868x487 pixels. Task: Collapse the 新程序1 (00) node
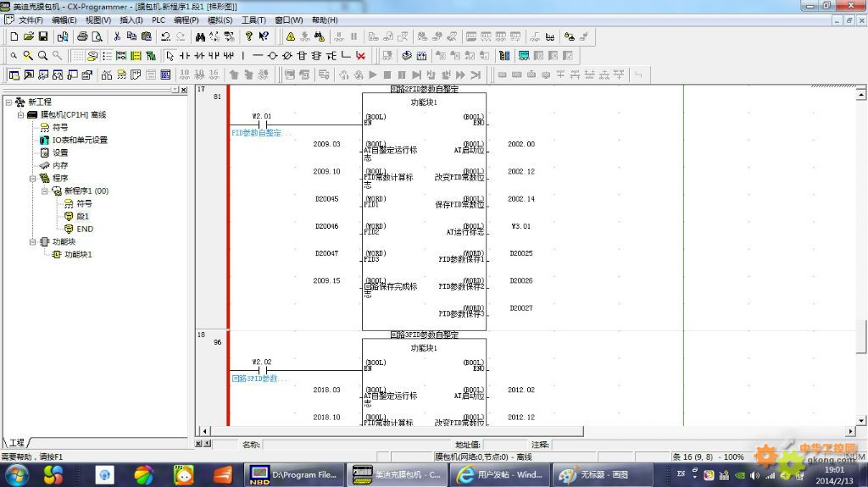[44, 191]
